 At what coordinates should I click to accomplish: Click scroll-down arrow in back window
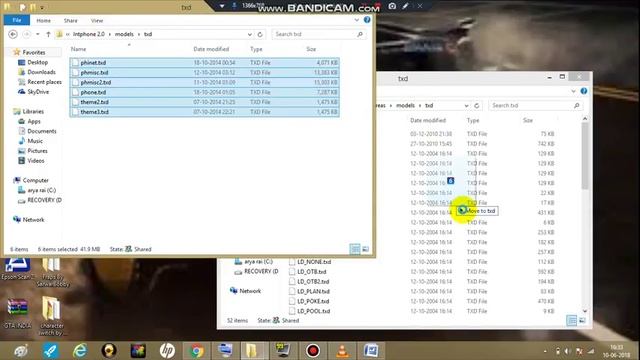[x=585, y=311]
